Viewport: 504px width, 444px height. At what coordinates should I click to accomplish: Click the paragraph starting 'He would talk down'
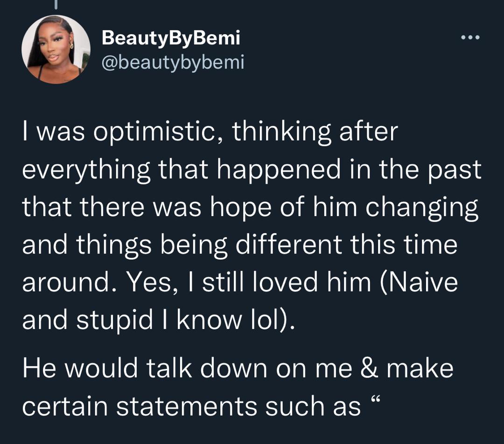coord(238,387)
